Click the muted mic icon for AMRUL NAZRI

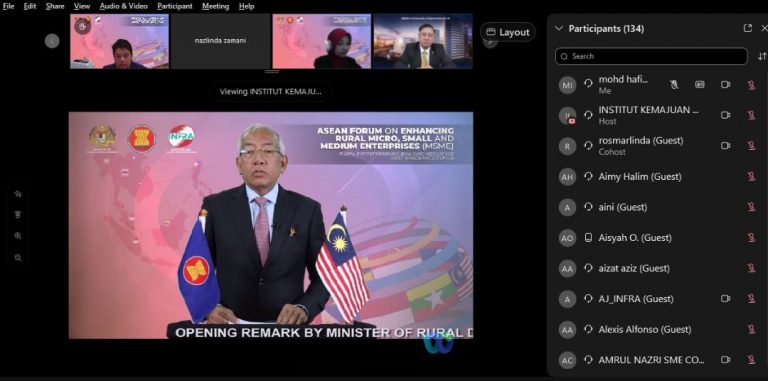click(x=751, y=360)
